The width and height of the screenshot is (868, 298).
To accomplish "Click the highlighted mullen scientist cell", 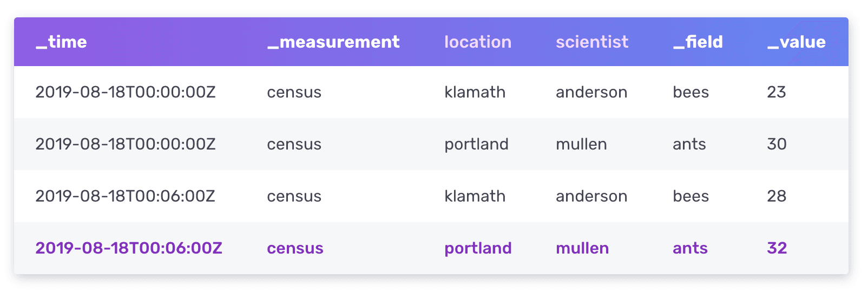I will tap(582, 248).
